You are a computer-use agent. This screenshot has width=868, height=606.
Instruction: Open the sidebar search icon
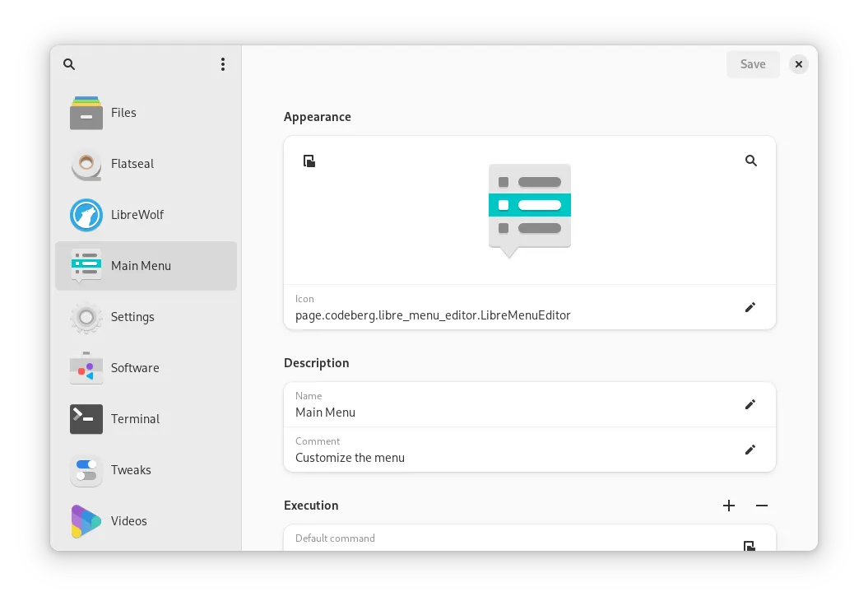[69, 64]
